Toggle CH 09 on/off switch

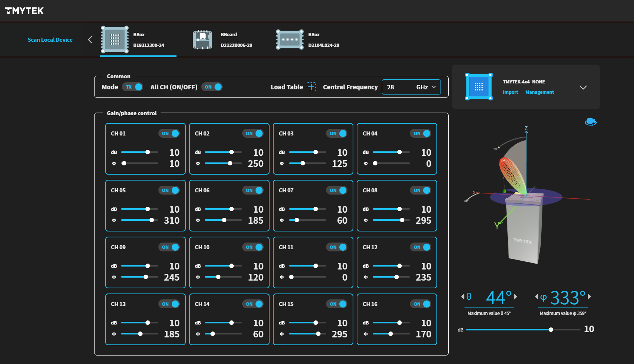click(169, 247)
